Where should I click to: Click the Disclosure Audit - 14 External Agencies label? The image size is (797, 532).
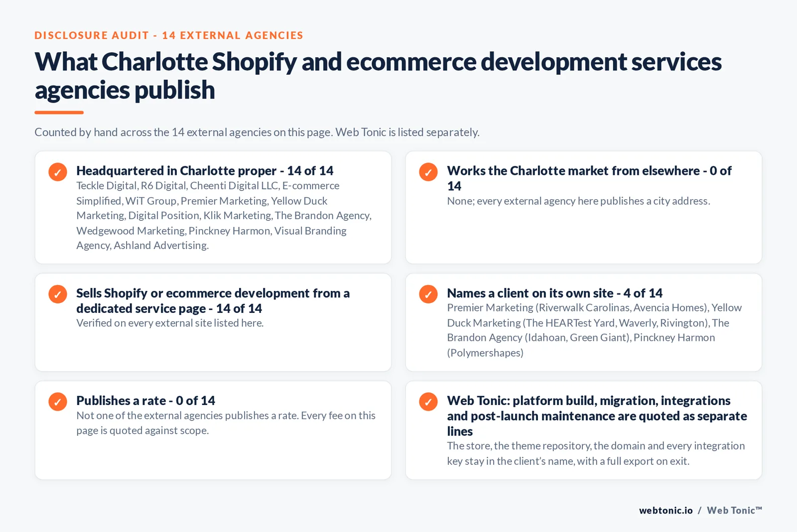169,35
